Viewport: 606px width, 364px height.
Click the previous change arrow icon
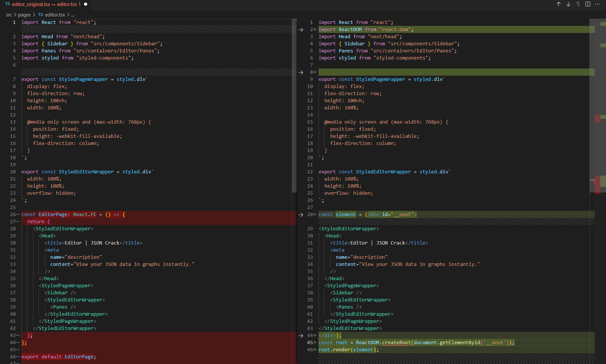(x=558, y=4)
